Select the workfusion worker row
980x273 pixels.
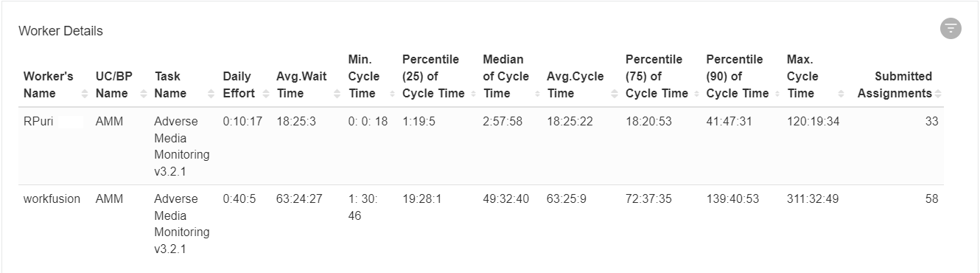click(x=480, y=224)
